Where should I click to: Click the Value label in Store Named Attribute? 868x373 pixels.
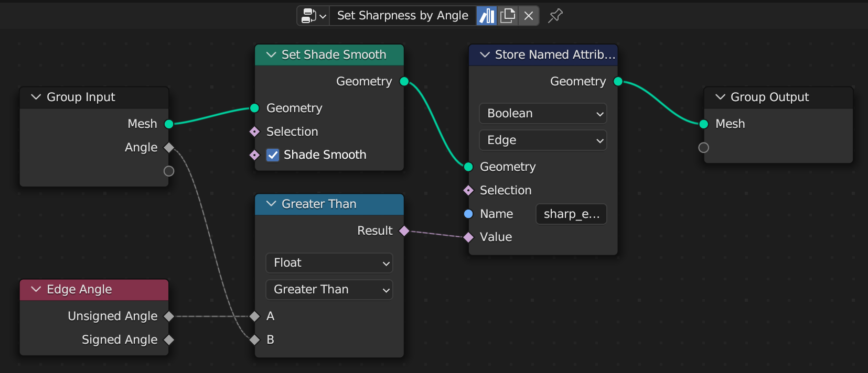point(496,237)
